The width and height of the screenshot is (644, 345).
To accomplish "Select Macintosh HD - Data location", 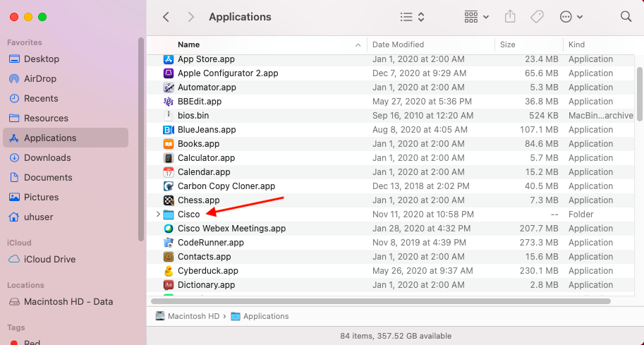I will [x=66, y=302].
